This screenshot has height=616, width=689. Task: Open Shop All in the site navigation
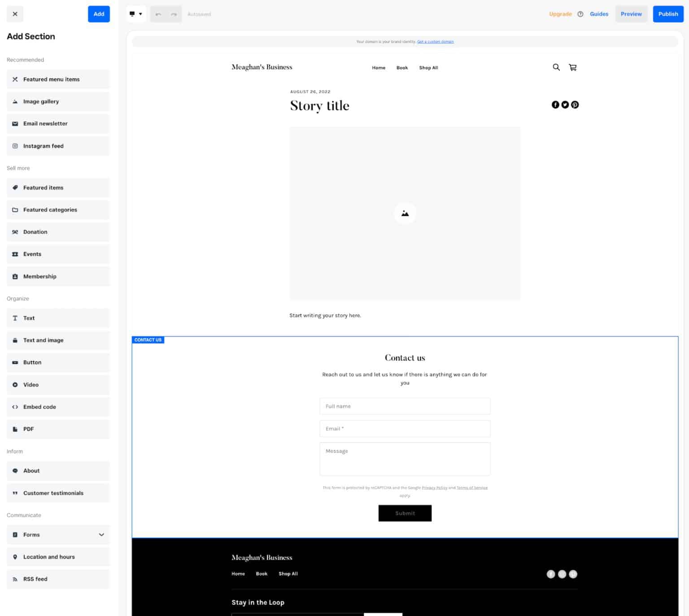click(428, 67)
